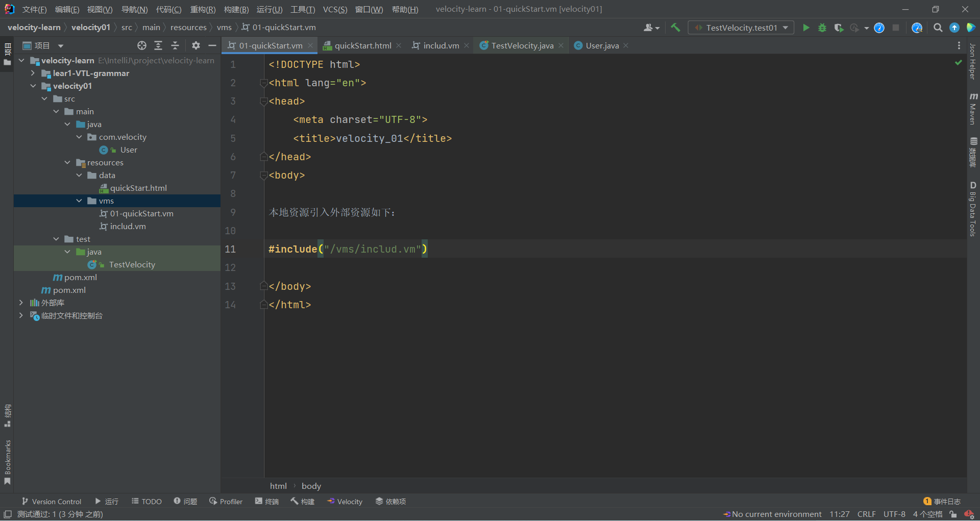Open the Maven tool window
Viewport: 980px width, 521px height.
click(973, 109)
